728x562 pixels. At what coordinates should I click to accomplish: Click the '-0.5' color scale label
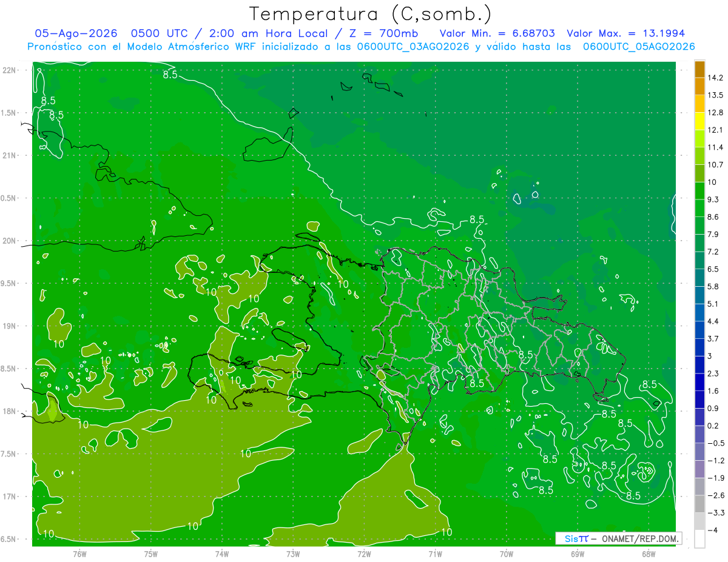pyautogui.click(x=716, y=443)
